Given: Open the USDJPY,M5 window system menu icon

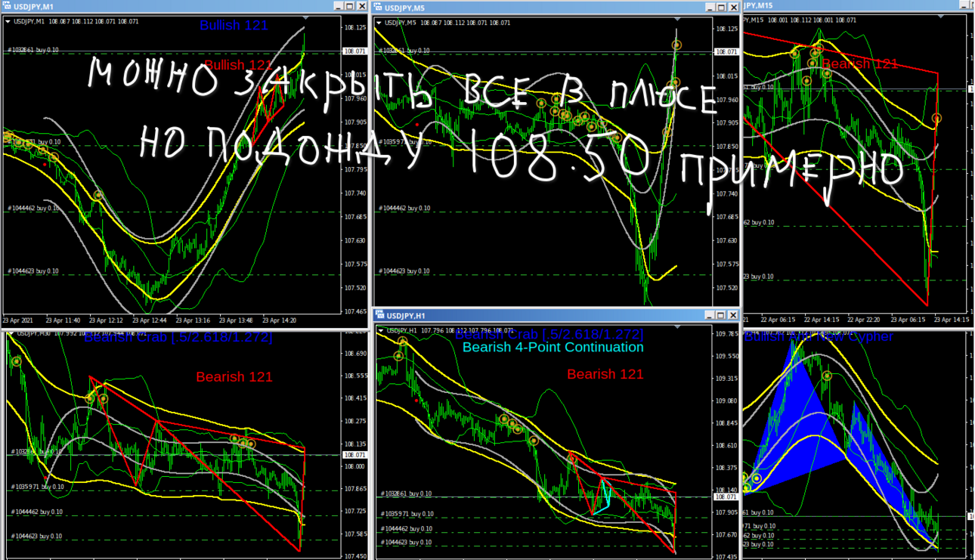Looking at the screenshot, I should pyautogui.click(x=377, y=8).
